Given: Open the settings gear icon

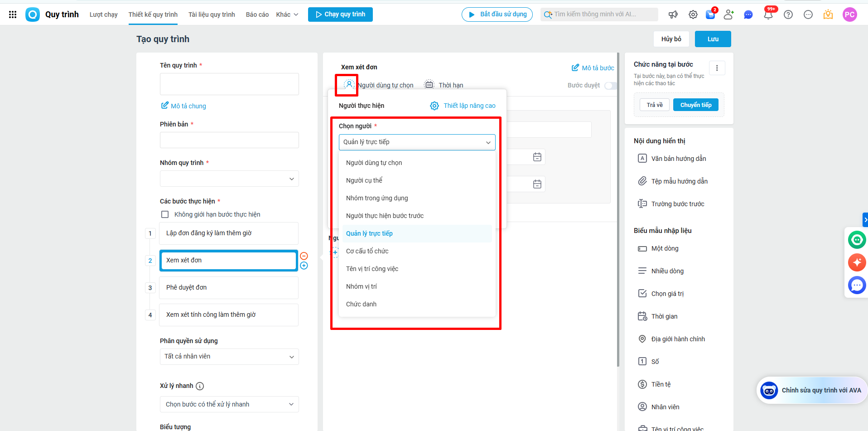Looking at the screenshot, I should (693, 15).
